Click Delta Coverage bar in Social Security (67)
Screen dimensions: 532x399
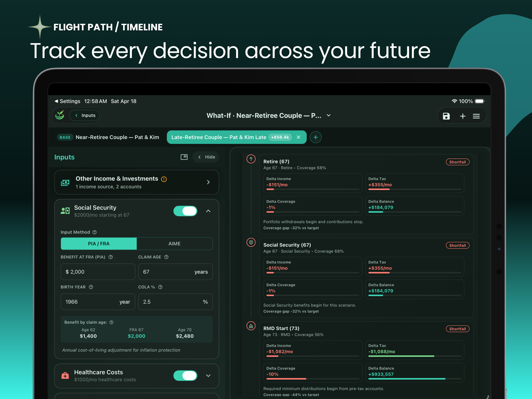pyautogui.click(x=313, y=296)
